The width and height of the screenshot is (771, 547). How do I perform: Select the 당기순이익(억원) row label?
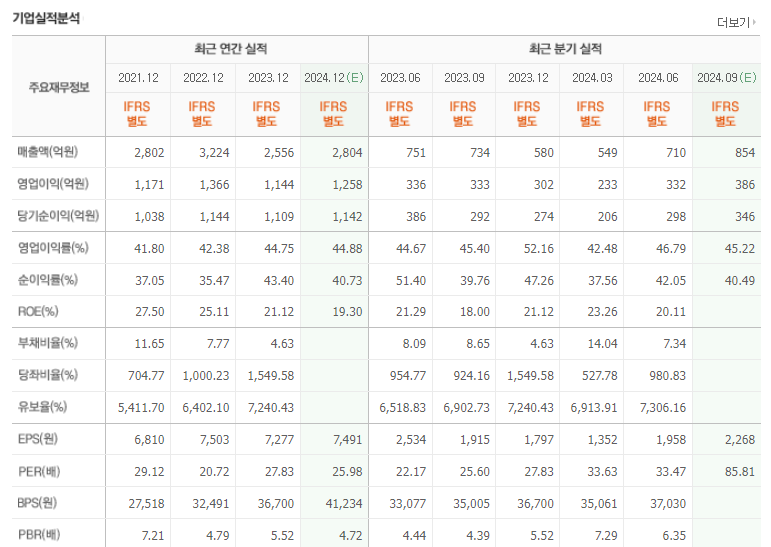[x=58, y=216]
